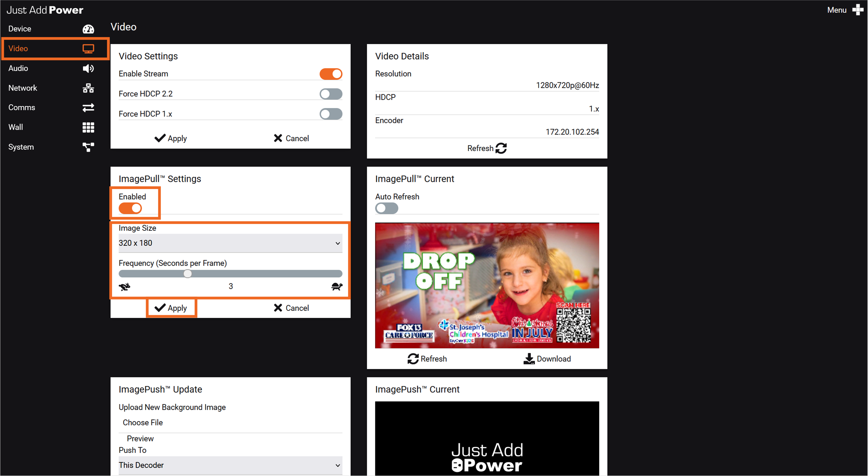The height and width of the screenshot is (476, 868).
Task: Click the Video monitor icon in sidebar
Action: [x=88, y=49]
